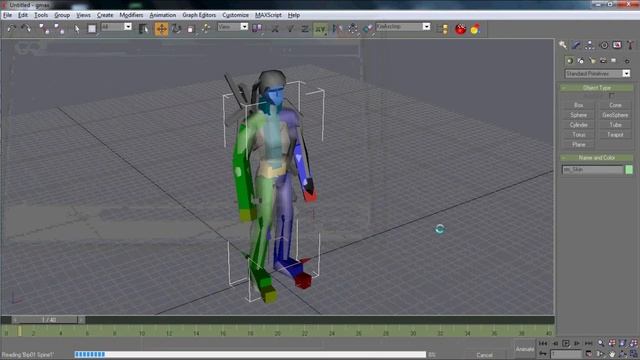
Task: Open the MAXScript menu
Action: click(x=268, y=15)
